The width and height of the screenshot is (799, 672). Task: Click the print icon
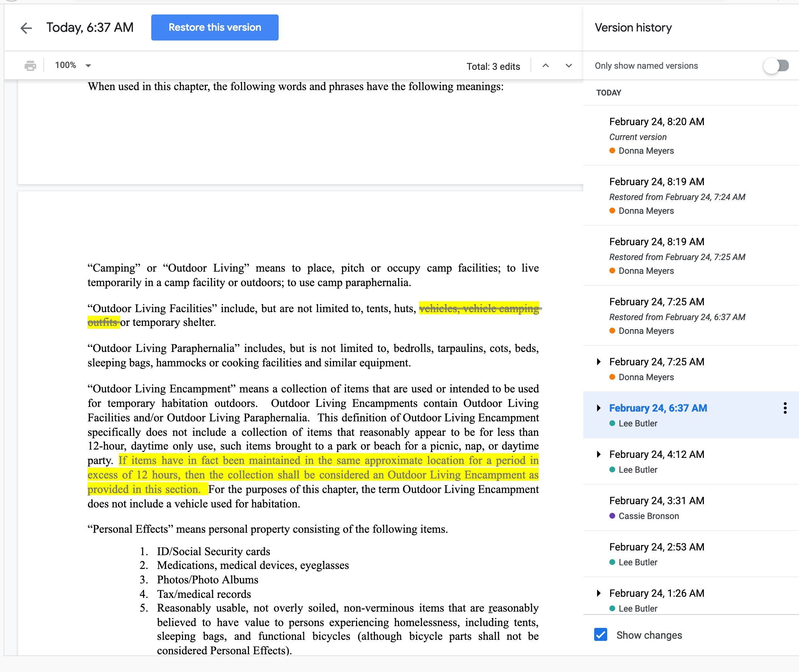30,65
